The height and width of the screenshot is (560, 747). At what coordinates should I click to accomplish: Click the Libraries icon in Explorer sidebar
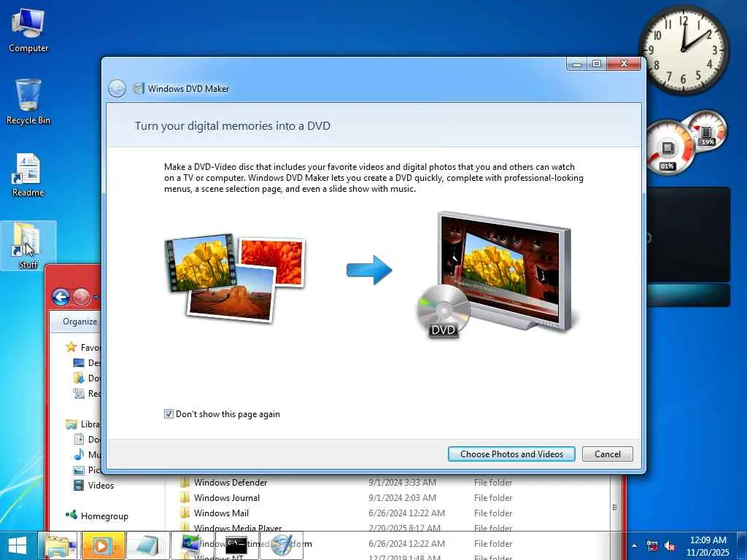[71, 424]
